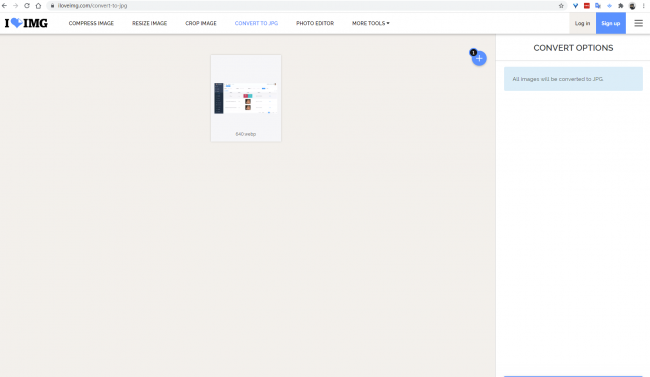Go forward in browser history
The image size is (650, 377).
point(15,6)
